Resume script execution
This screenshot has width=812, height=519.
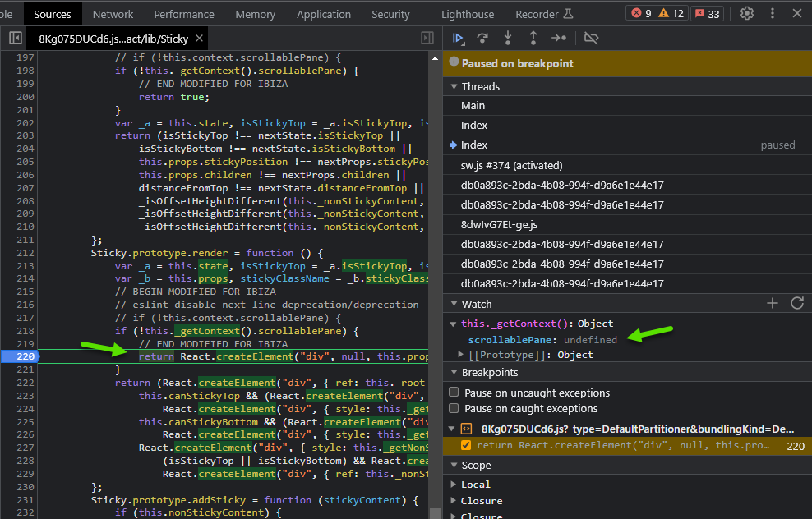click(458, 38)
